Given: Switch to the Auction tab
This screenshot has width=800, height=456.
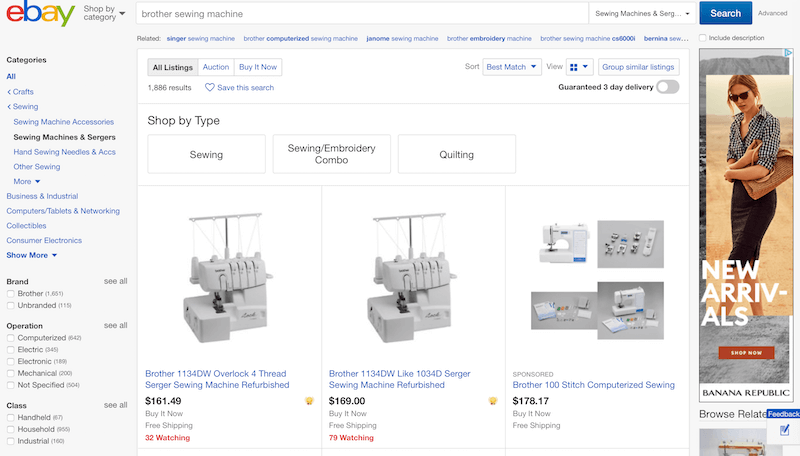Looking at the screenshot, I should 216,67.
